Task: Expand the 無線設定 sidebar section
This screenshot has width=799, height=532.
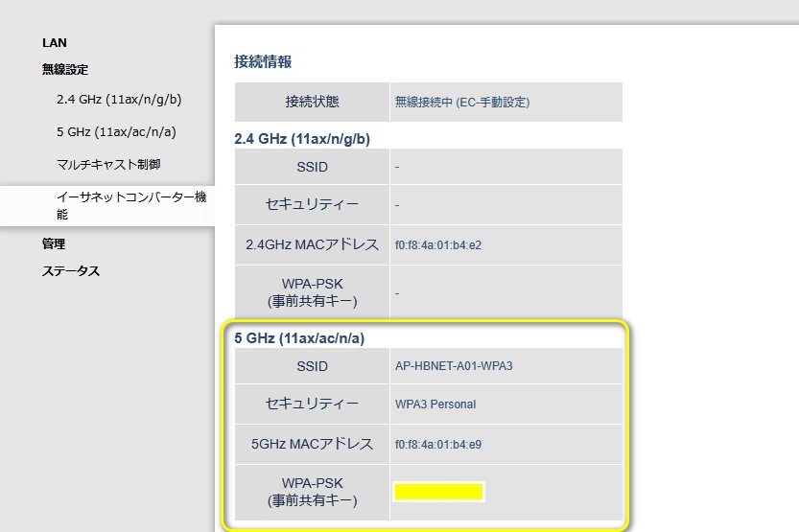Action: click(64, 70)
